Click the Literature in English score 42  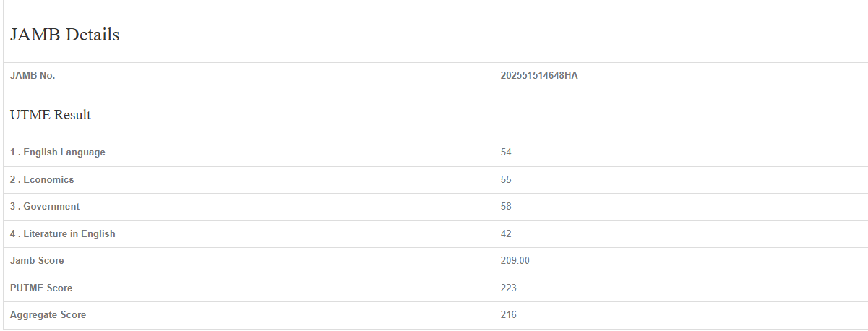pos(506,234)
